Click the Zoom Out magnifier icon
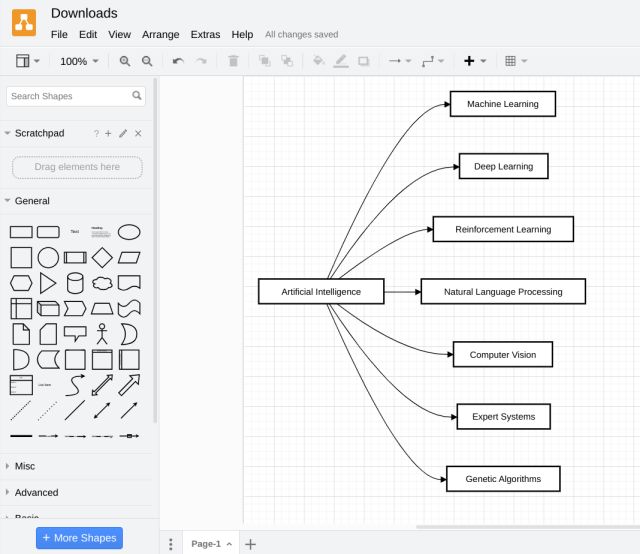 click(x=147, y=61)
